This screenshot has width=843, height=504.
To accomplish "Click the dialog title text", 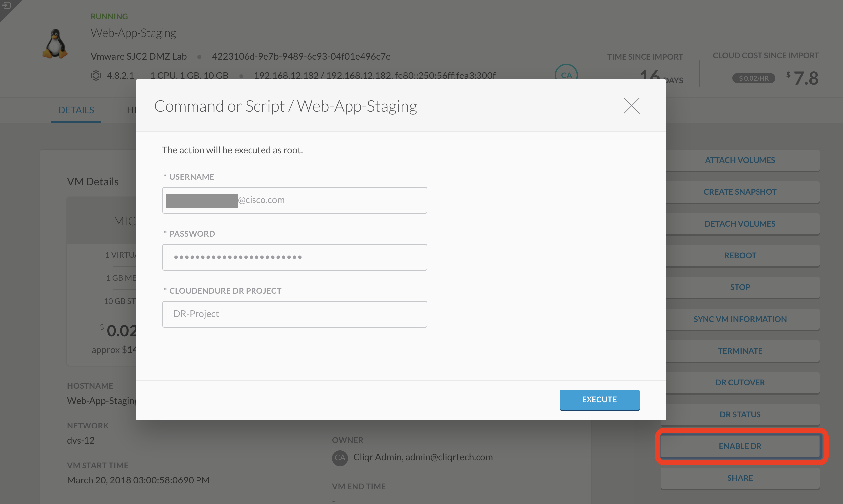I will coord(285,106).
